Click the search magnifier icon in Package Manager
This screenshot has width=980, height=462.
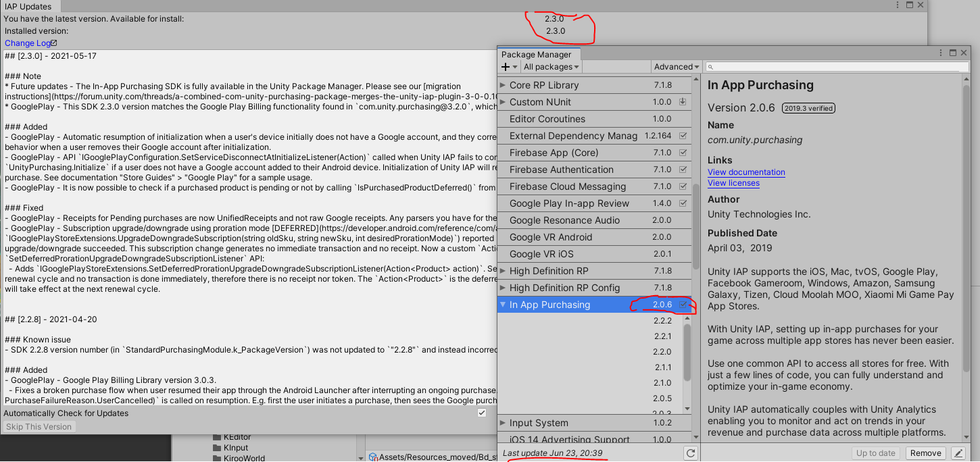(710, 67)
